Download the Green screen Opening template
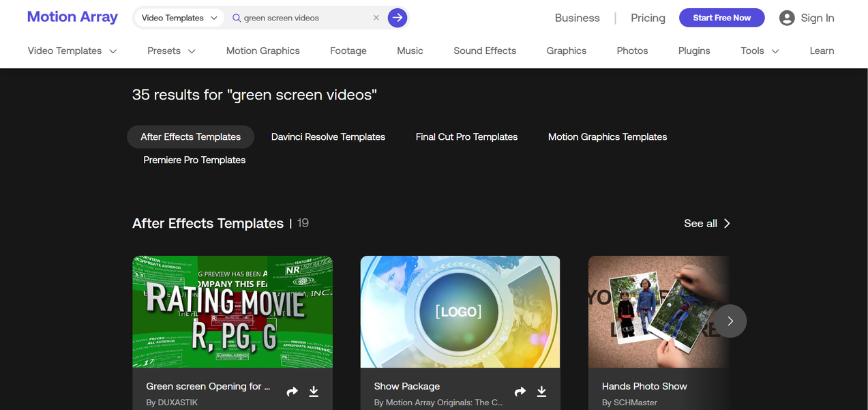Screen dimensions: 868x410 click(x=314, y=392)
